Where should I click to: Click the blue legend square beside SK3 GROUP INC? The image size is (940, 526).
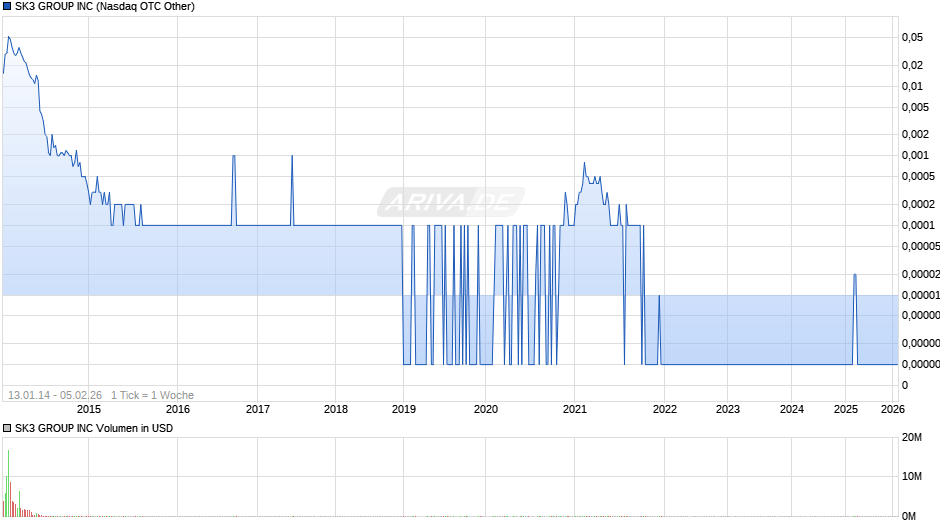tap(7, 7)
